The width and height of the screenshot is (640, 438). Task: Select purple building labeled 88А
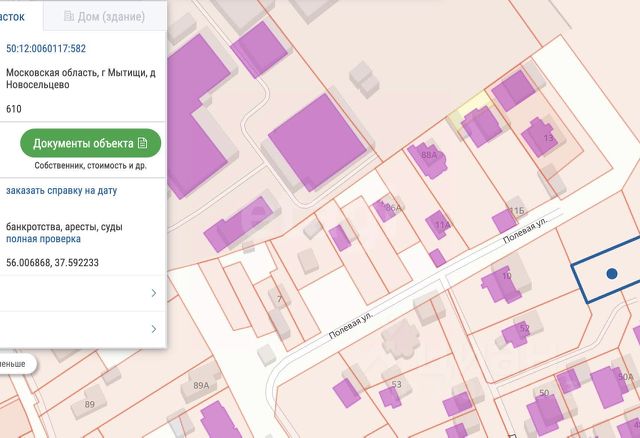click(x=427, y=160)
